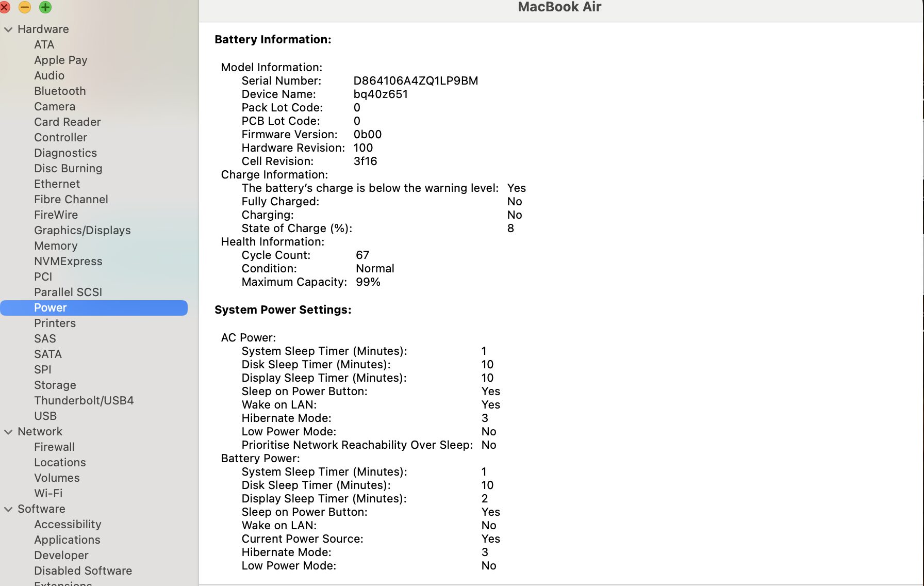This screenshot has width=924, height=586.
Task: Select the Camera hardware entry
Action: pos(54,107)
